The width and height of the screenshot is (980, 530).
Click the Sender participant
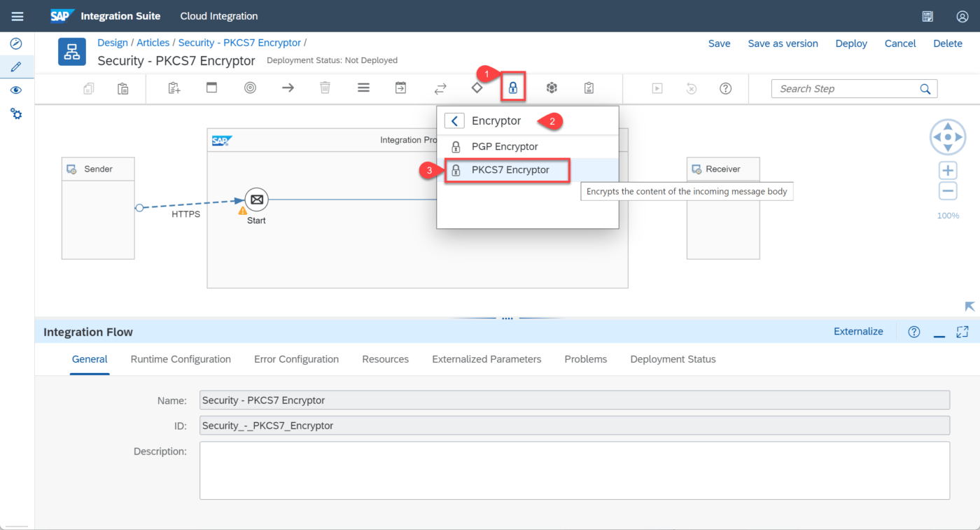point(98,208)
